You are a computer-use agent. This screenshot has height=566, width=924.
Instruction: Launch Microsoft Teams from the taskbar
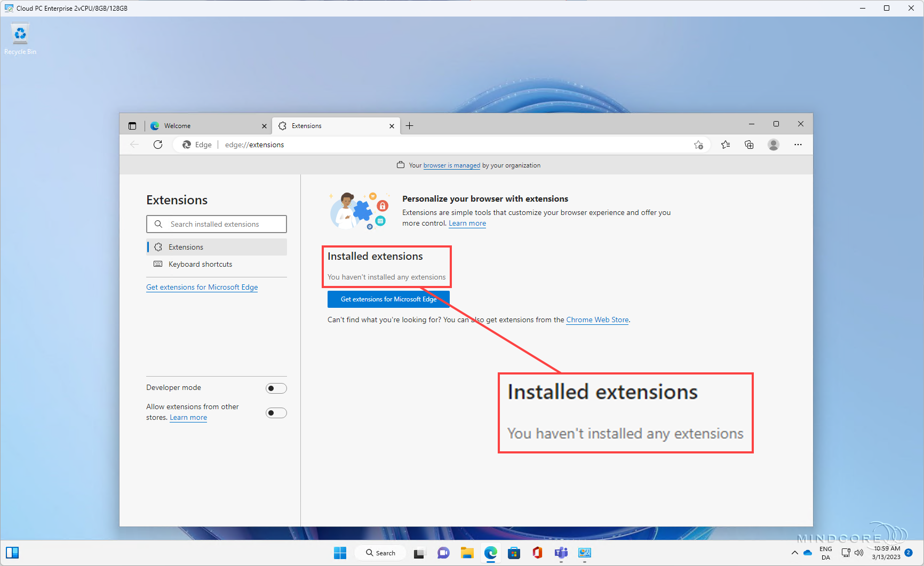[561, 553]
